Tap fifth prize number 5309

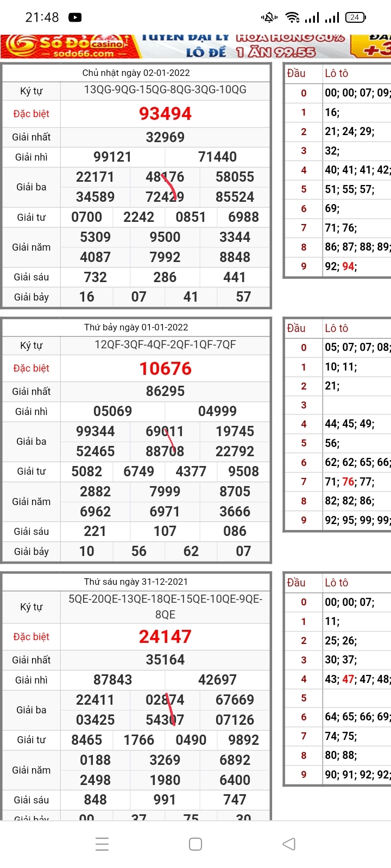[x=95, y=237]
